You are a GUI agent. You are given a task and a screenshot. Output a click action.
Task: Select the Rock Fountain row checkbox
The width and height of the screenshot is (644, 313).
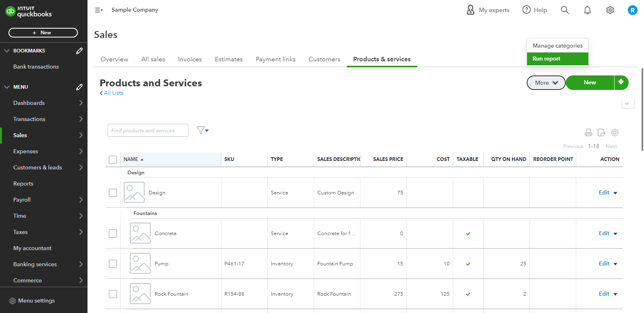click(x=113, y=294)
